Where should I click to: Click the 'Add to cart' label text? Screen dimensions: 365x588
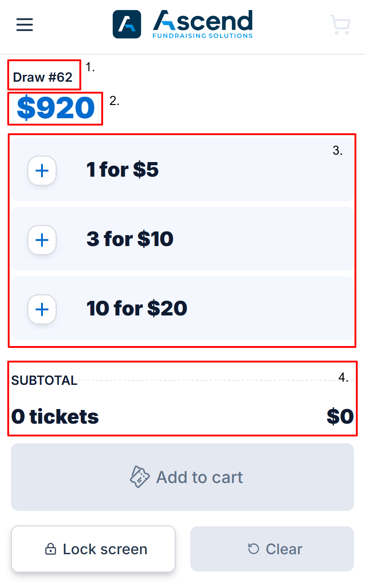coord(199,477)
